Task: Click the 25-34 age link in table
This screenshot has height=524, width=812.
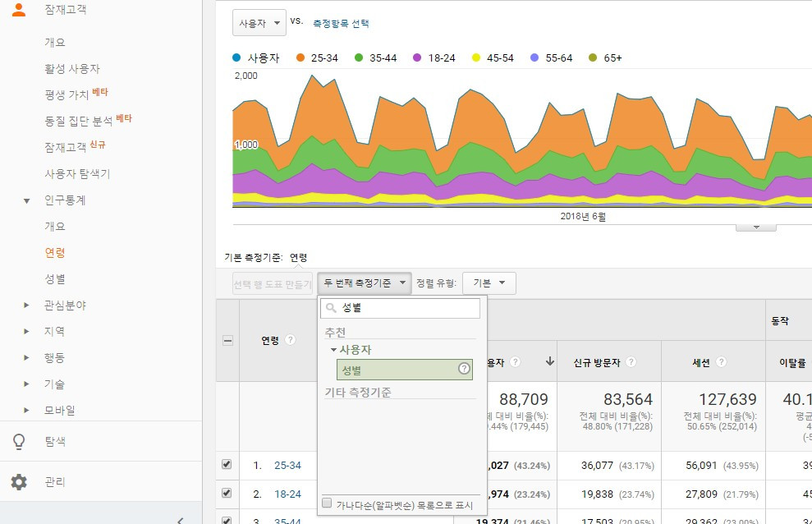Action: [287, 465]
